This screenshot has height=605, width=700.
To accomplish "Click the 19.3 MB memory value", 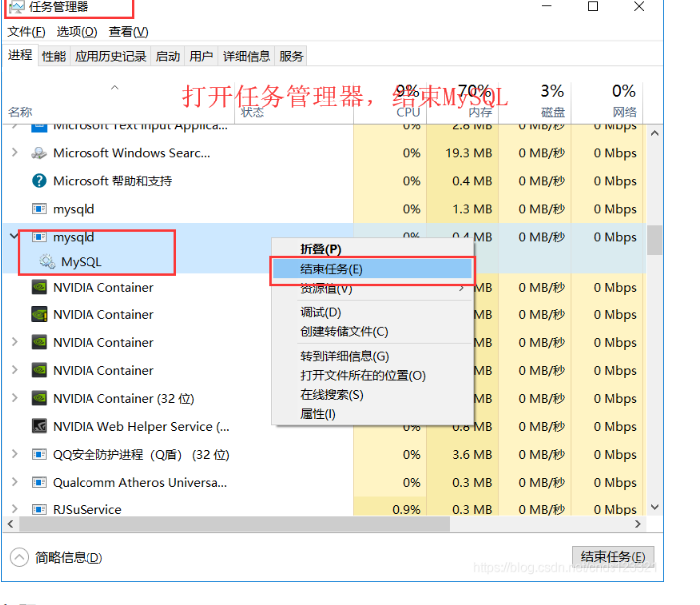I will click(x=468, y=153).
